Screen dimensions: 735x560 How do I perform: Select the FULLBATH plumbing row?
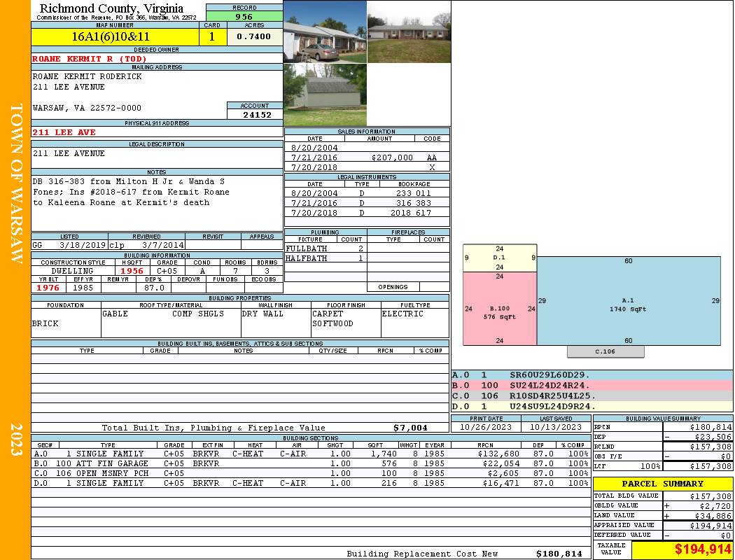coord(325,248)
